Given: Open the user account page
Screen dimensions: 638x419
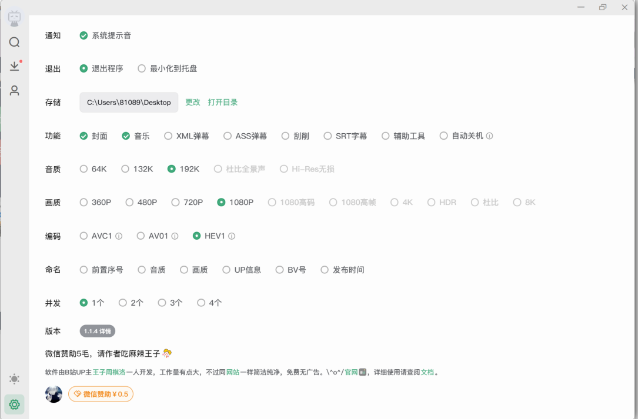Looking at the screenshot, I should 14,90.
